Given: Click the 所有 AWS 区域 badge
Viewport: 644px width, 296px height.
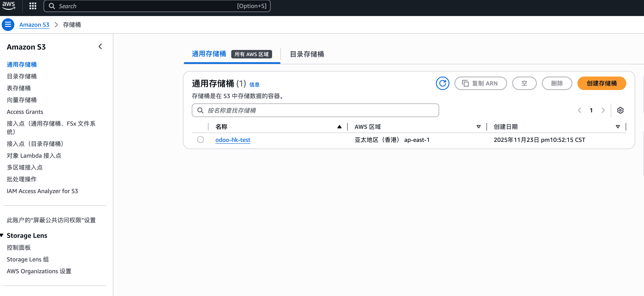Looking at the screenshot, I should pos(251,54).
